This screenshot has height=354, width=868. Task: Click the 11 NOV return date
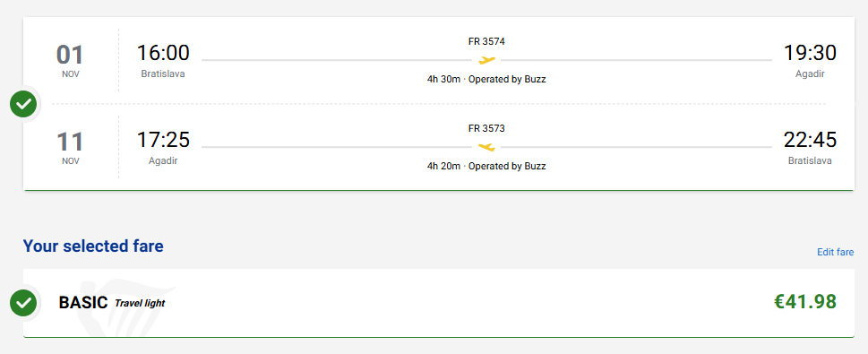coord(70,147)
